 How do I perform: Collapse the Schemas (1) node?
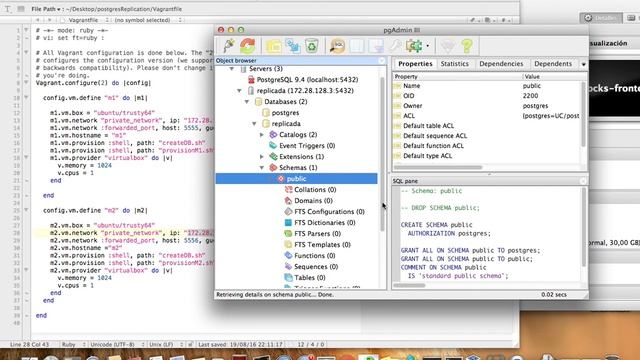(262, 168)
